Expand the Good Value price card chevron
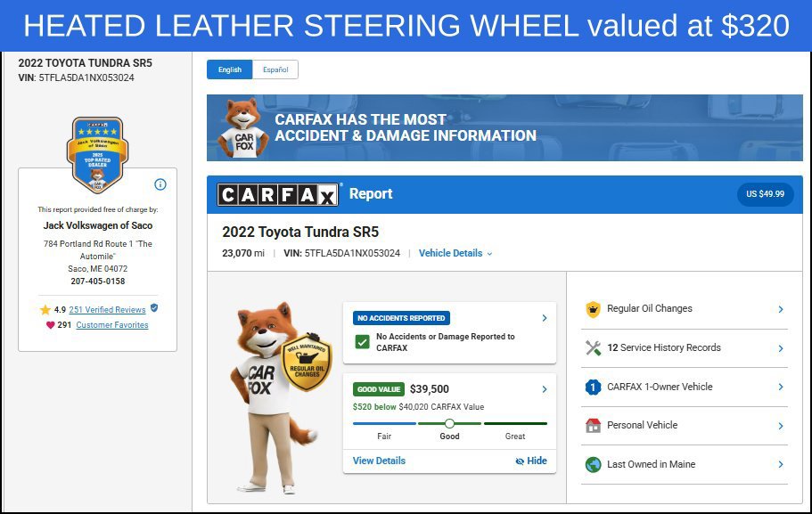 [x=545, y=389]
